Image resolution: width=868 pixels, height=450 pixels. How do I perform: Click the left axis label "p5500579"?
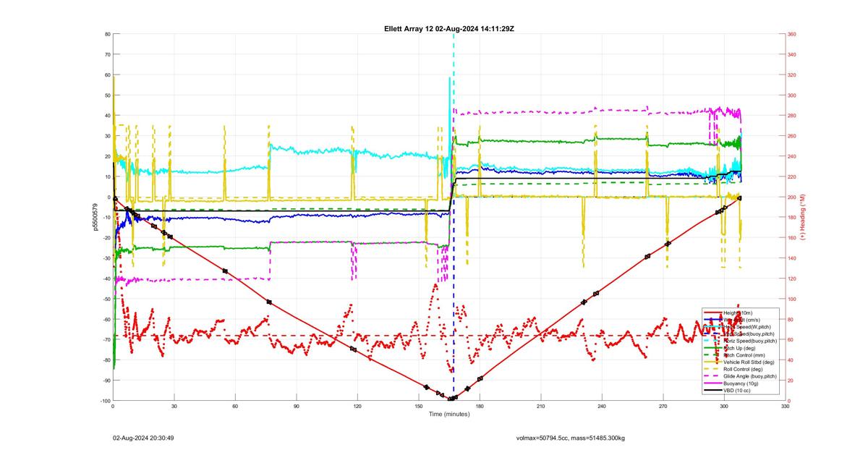(x=96, y=218)
